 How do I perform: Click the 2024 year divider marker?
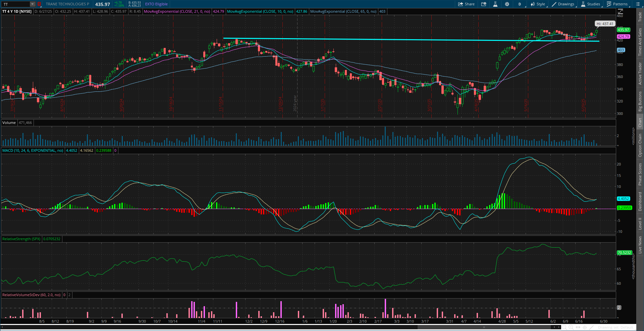point(295,103)
